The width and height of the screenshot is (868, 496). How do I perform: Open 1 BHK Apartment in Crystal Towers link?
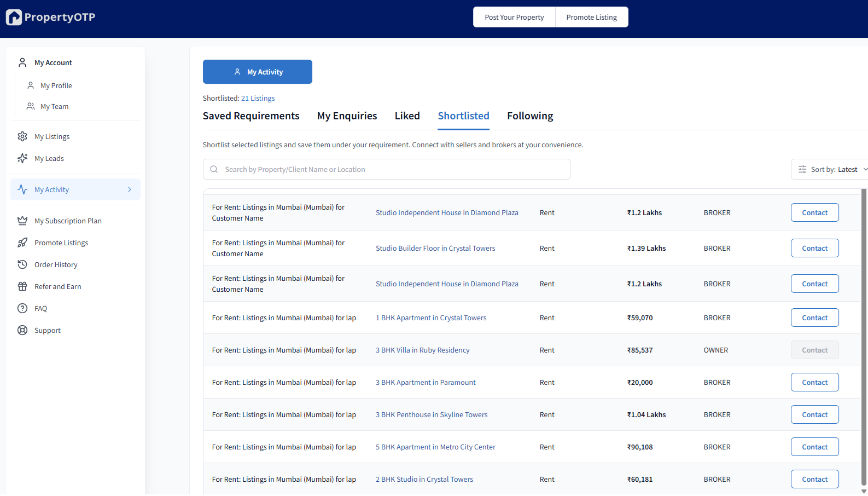point(431,318)
